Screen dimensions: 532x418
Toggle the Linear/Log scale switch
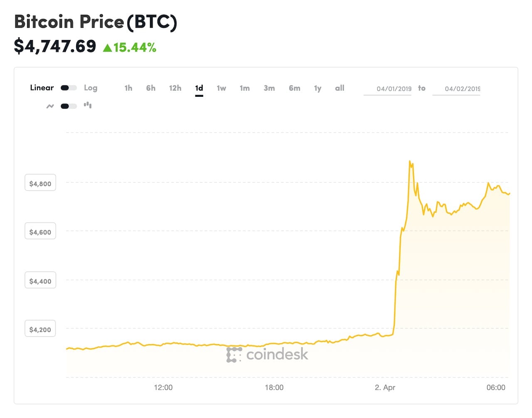pyautogui.click(x=69, y=88)
